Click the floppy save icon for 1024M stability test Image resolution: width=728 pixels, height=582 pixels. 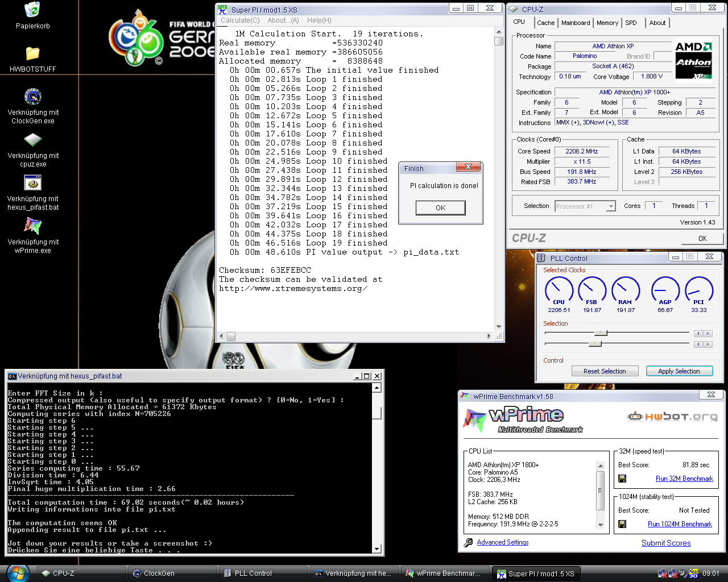click(x=622, y=524)
